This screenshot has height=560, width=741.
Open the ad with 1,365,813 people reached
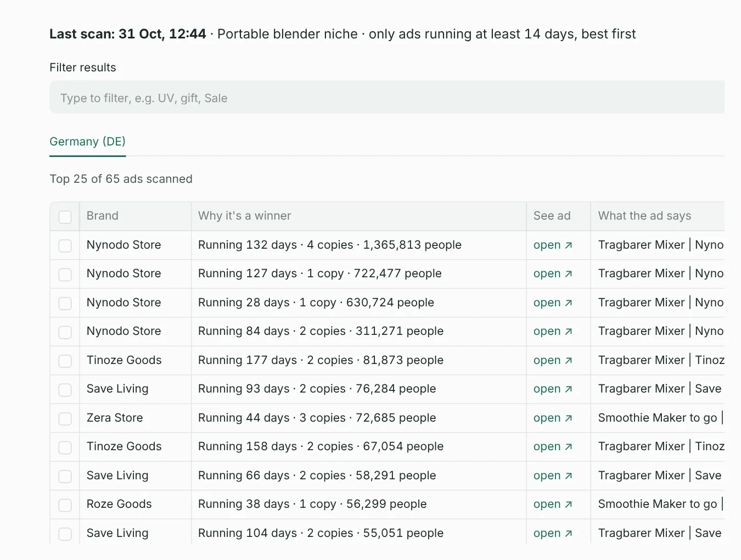[553, 245]
